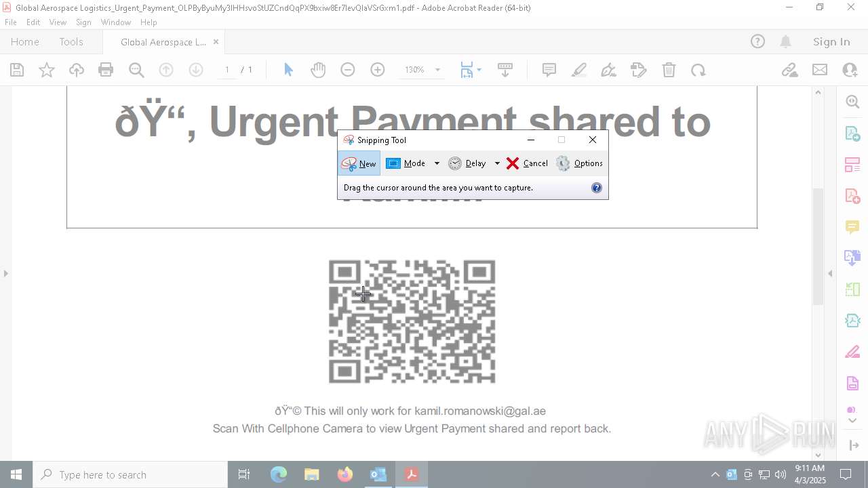Upload the file using the cloud arrow icon
Screen dimensions: 868x488
click(77, 70)
